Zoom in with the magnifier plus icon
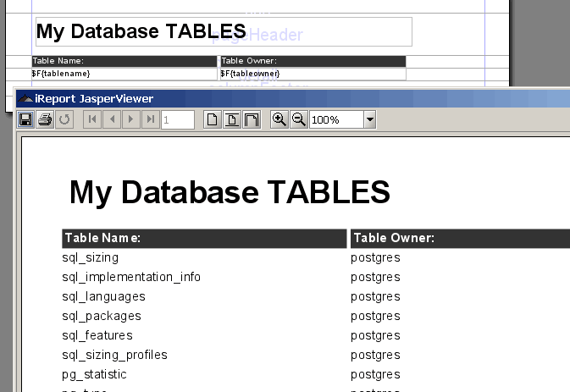Image resolution: width=570 pixels, height=392 pixels. [x=279, y=119]
